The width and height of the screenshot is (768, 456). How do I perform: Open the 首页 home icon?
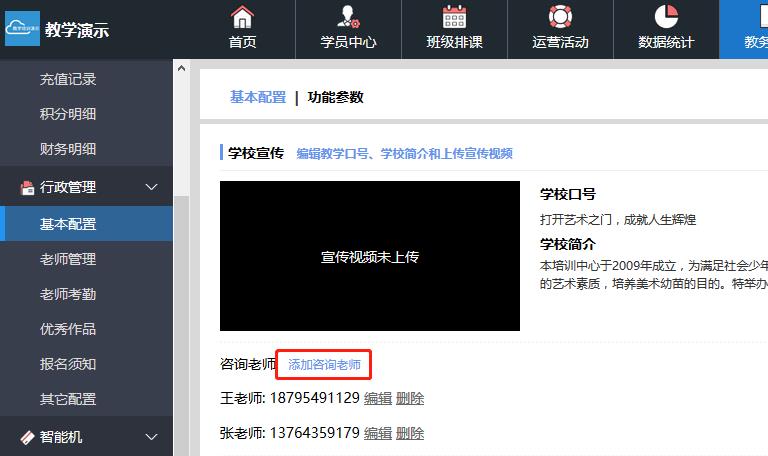242,17
